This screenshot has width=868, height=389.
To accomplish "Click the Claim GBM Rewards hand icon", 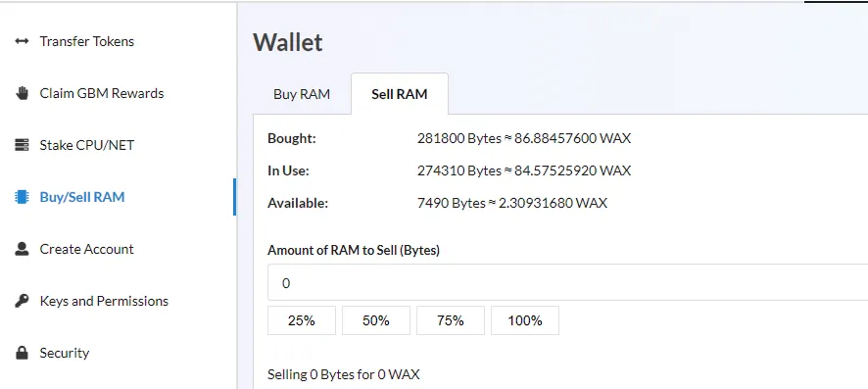I will pos(22,93).
